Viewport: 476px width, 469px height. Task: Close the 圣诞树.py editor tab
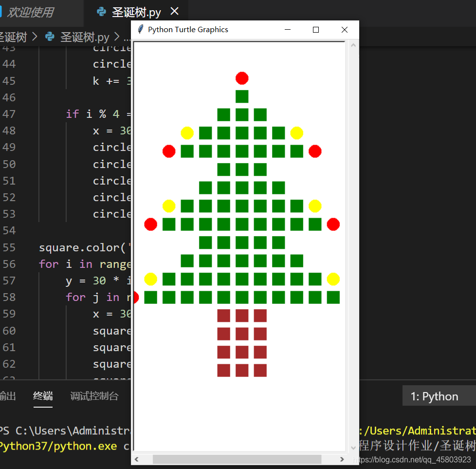tap(174, 11)
